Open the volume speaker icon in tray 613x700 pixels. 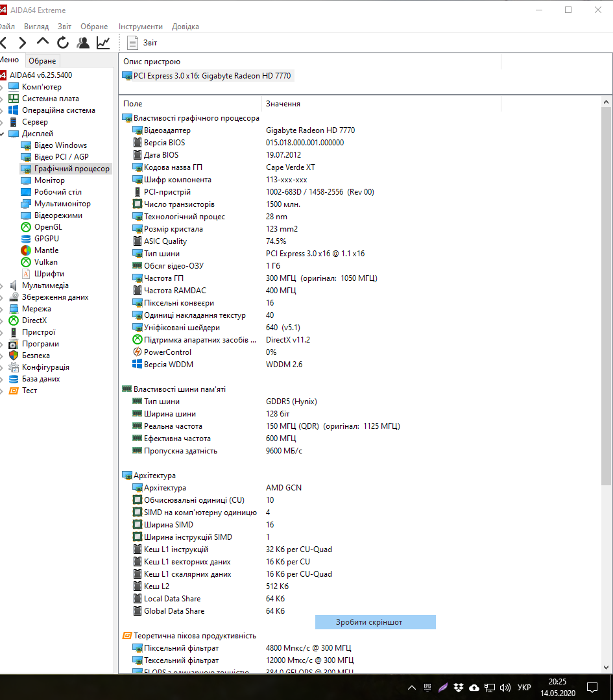click(505, 688)
